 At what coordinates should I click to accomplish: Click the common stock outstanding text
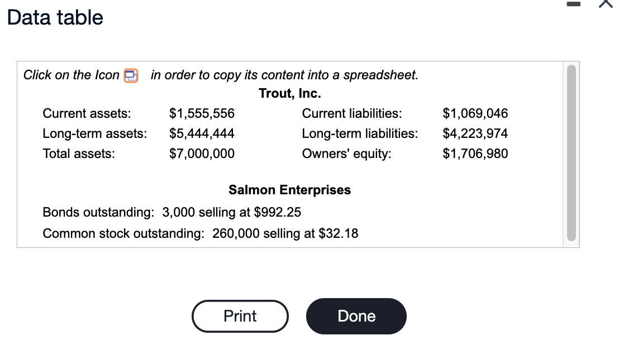pos(200,233)
